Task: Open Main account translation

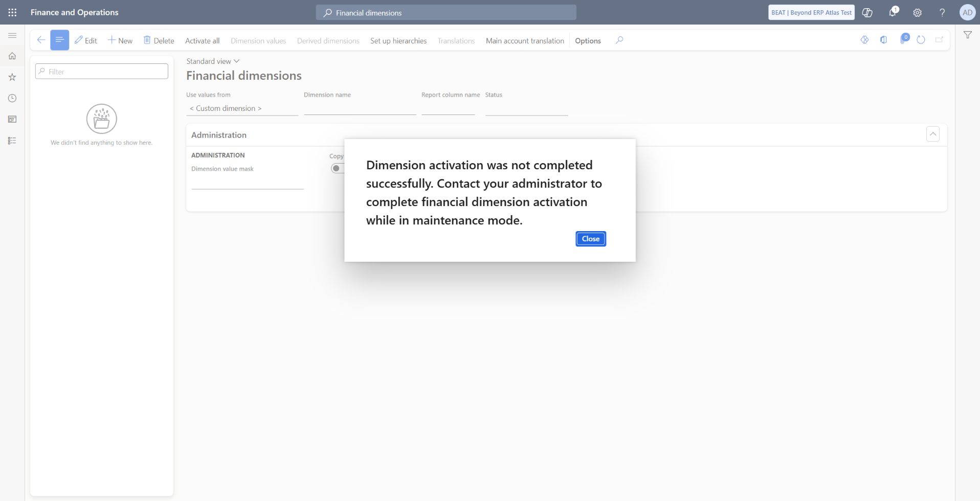Action: (525, 40)
